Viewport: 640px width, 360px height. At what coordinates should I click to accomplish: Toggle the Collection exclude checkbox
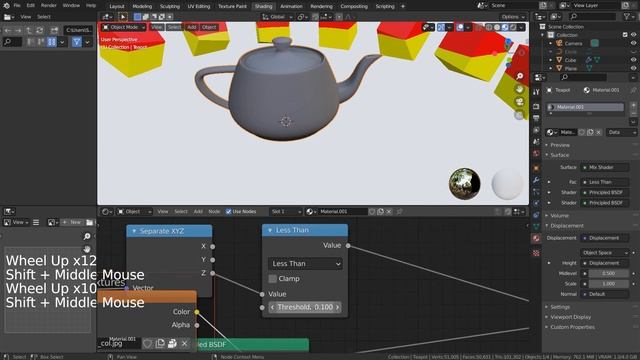[x=625, y=35]
